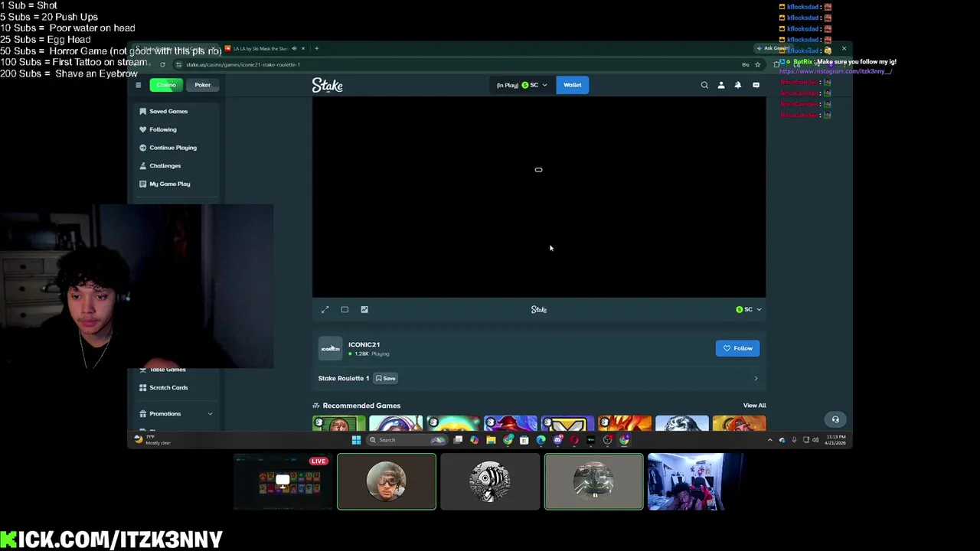The height and width of the screenshot is (551, 980).
Task: Click the Recommended Games heading
Action: (361, 406)
